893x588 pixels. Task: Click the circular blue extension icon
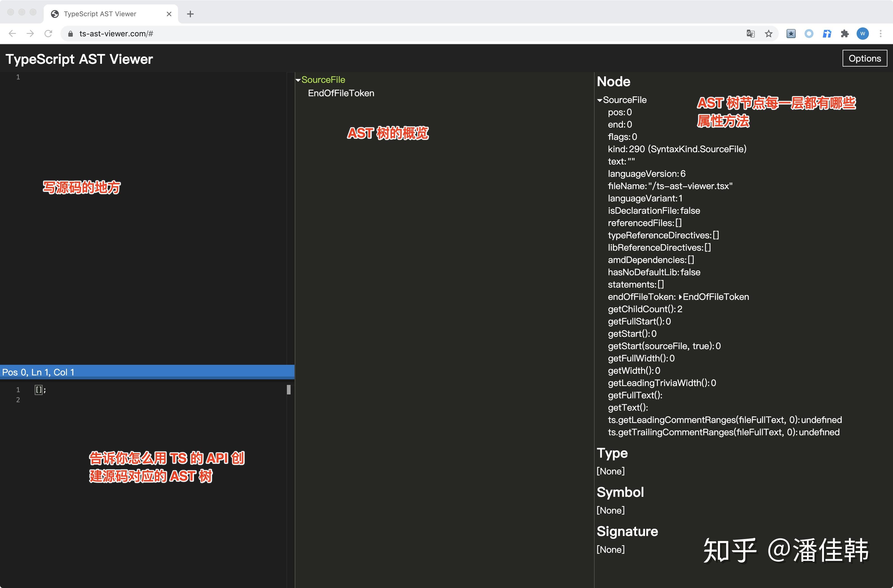pyautogui.click(x=809, y=34)
